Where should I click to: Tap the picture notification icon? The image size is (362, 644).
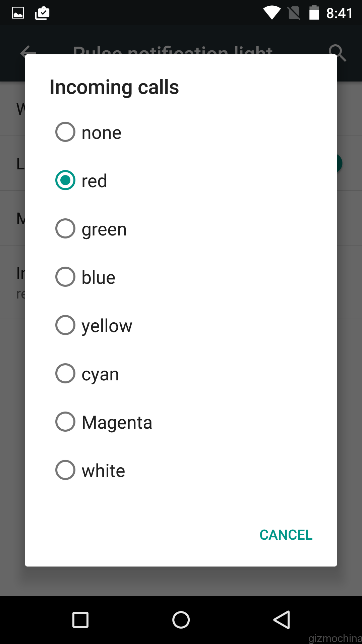(x=18, y=13)
